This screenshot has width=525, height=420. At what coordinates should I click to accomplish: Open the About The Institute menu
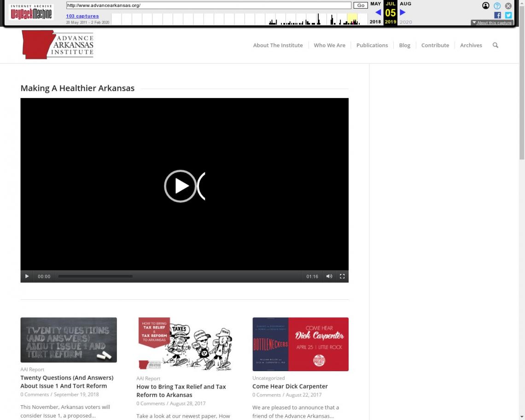278,45
